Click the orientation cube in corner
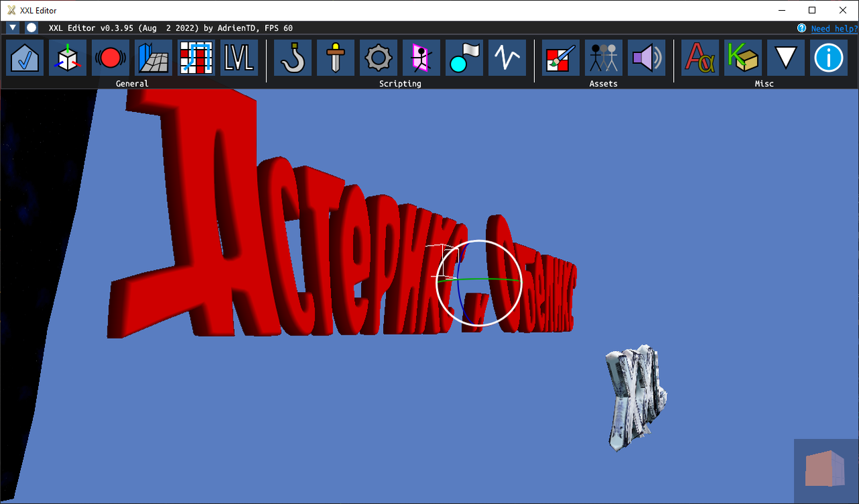Screen dimensions: 859x504 825,468
